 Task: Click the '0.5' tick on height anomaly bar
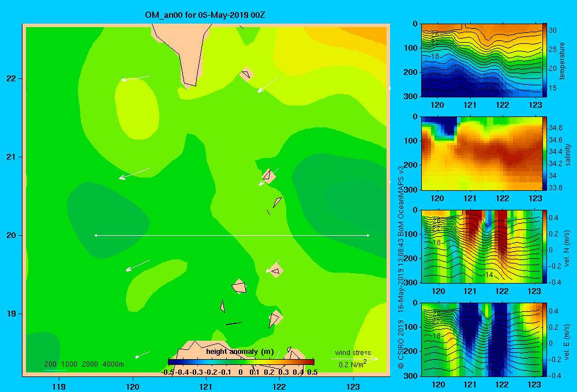(x=312, y=372)
